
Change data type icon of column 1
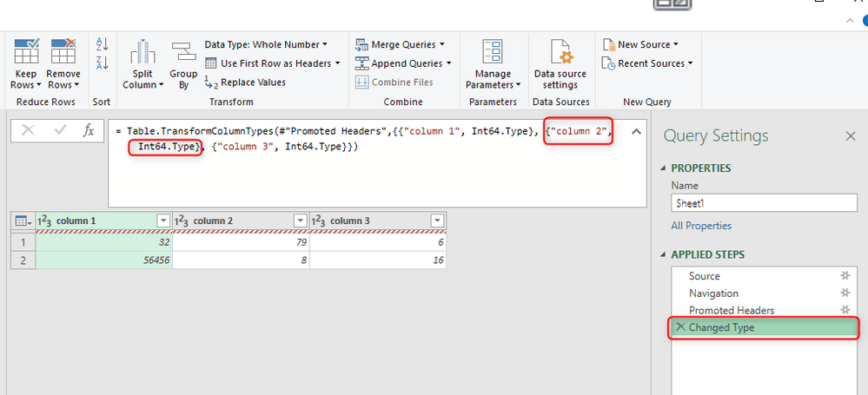point(44,221)
